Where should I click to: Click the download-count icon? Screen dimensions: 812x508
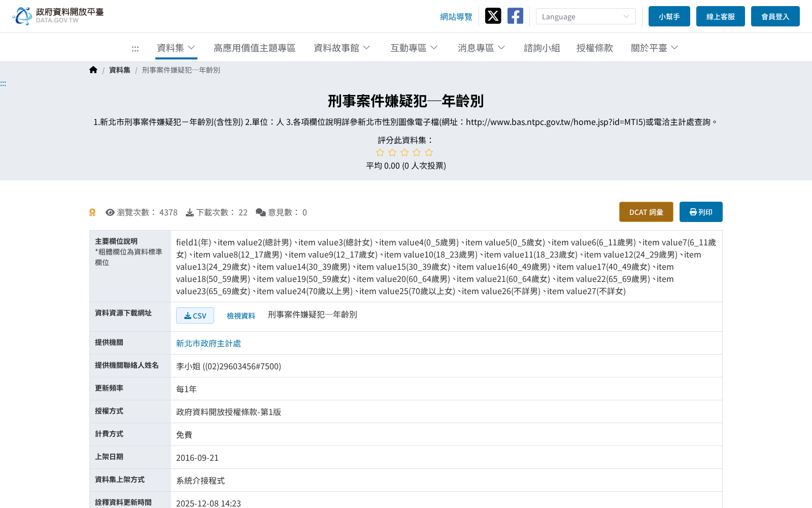(x=190, y=212)
